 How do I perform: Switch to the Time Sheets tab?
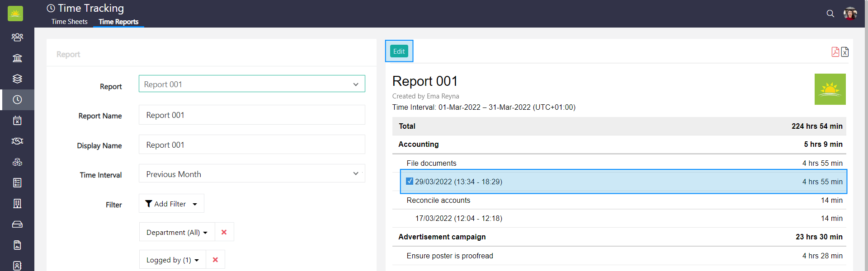(70, 22)
